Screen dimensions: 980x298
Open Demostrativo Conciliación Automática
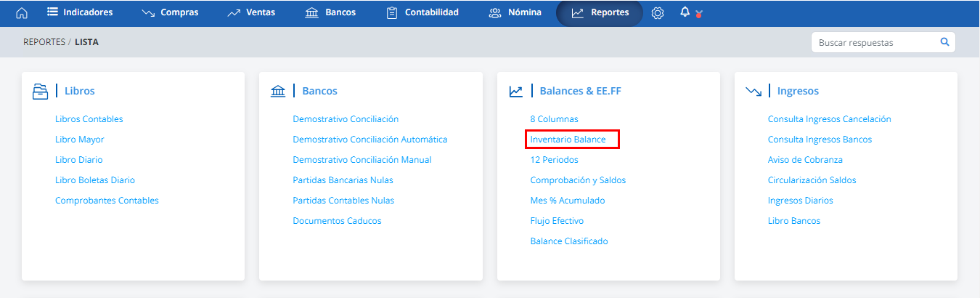(x=370, y=140)
